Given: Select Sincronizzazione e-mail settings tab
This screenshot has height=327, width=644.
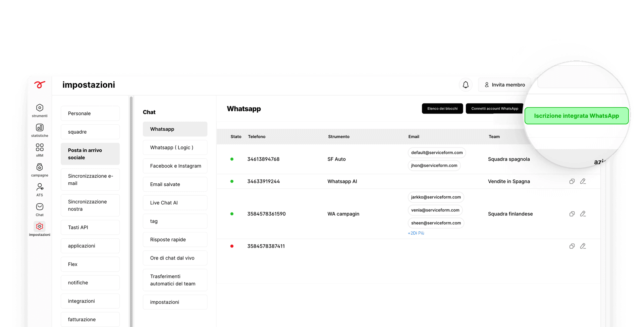Looking at the screenshot, I should click(x=90, y=180).
